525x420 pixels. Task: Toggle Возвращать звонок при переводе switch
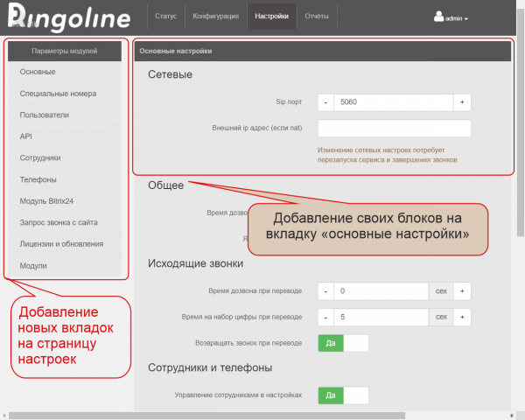pyautogui.click(x=342, y=343)
